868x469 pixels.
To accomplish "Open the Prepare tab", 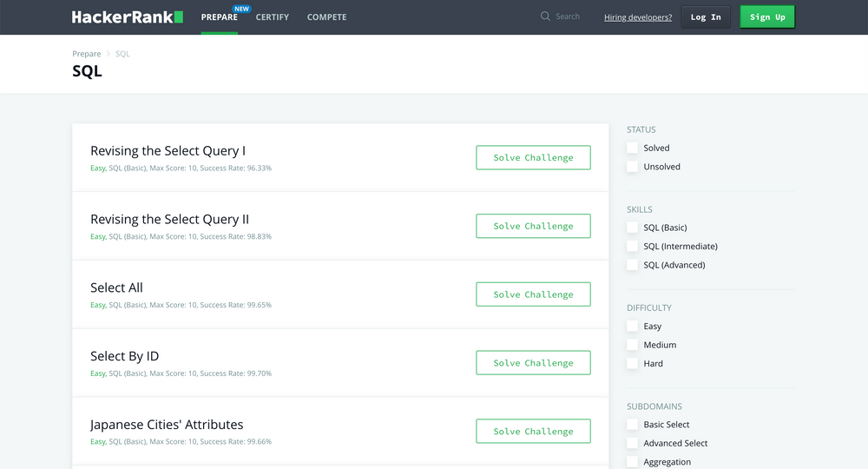I will tap(219, 17).
